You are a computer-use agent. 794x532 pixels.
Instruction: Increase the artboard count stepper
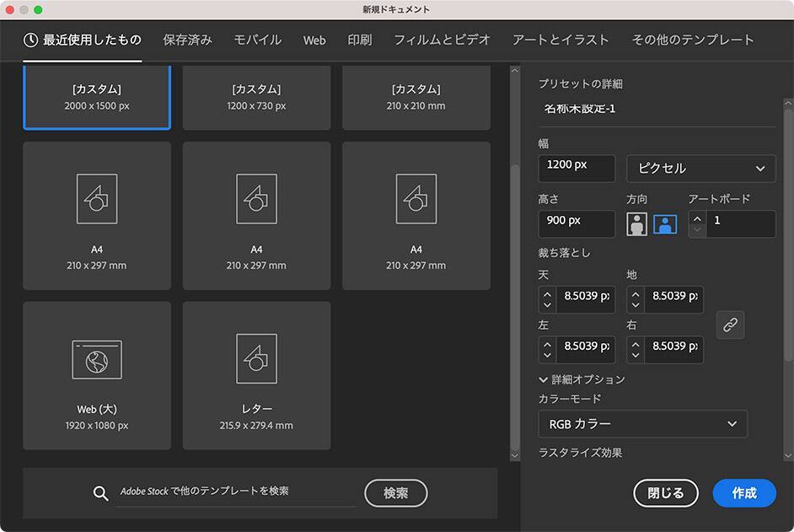tap(697, 218)
